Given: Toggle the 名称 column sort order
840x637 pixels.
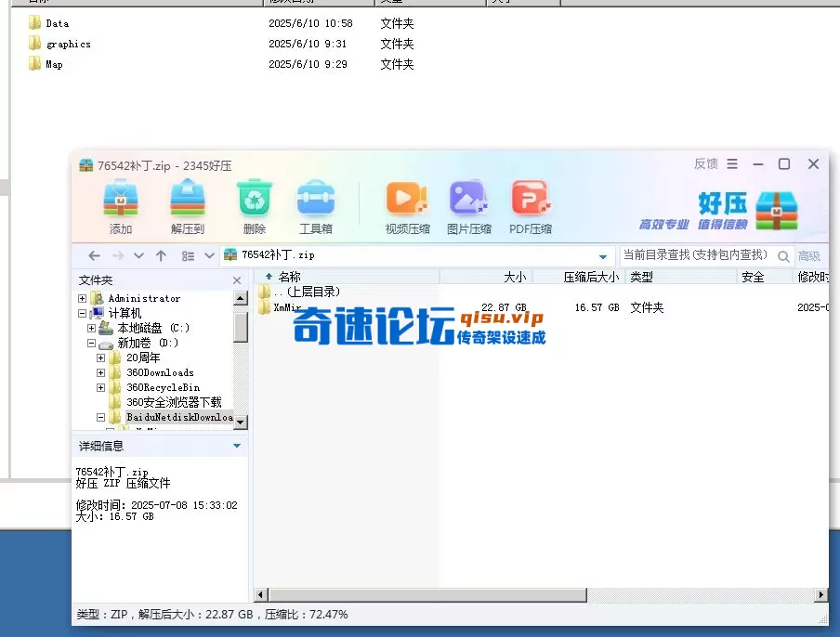Looking at the screenshot, I should click(291, 276).
